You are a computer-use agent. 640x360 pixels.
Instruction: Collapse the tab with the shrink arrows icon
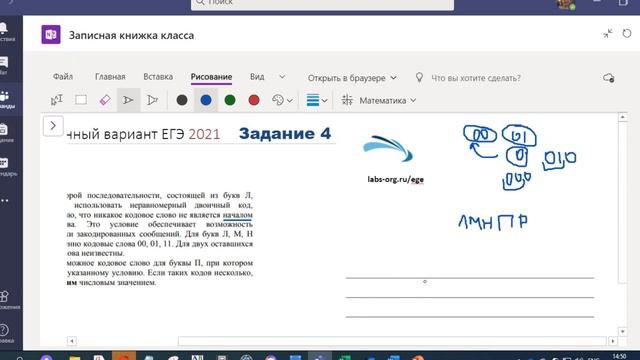(x=608, y=33)
